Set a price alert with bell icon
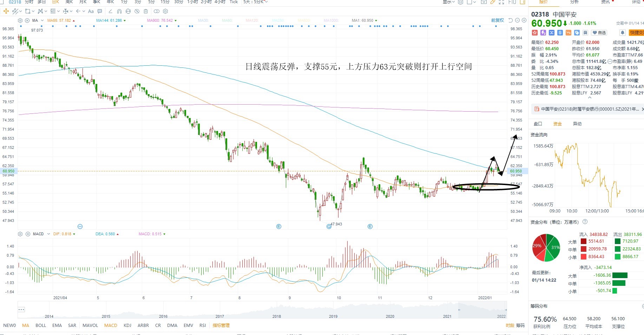 [623, 33]
